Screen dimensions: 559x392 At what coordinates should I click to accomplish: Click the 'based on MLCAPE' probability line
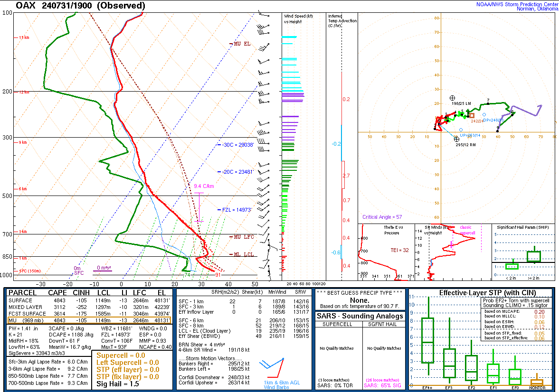514,312
